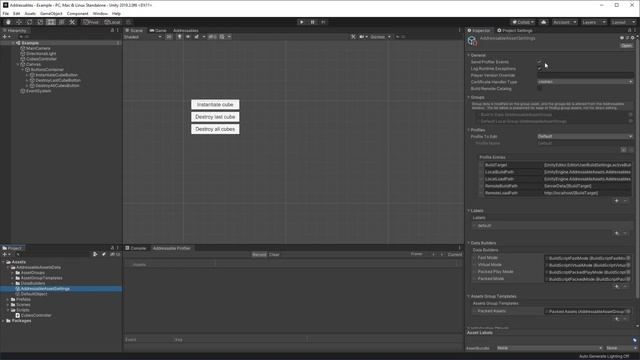Select the Transform tool in the toolbar
This screenshot has height=360, width=640.
(x=61, y=22)
